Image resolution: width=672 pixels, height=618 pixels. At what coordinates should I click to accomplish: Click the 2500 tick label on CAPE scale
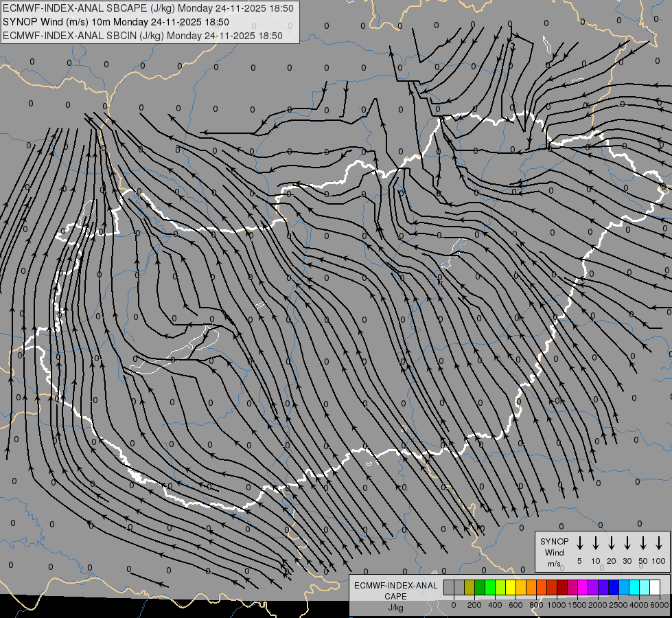[x=618, y=605]
